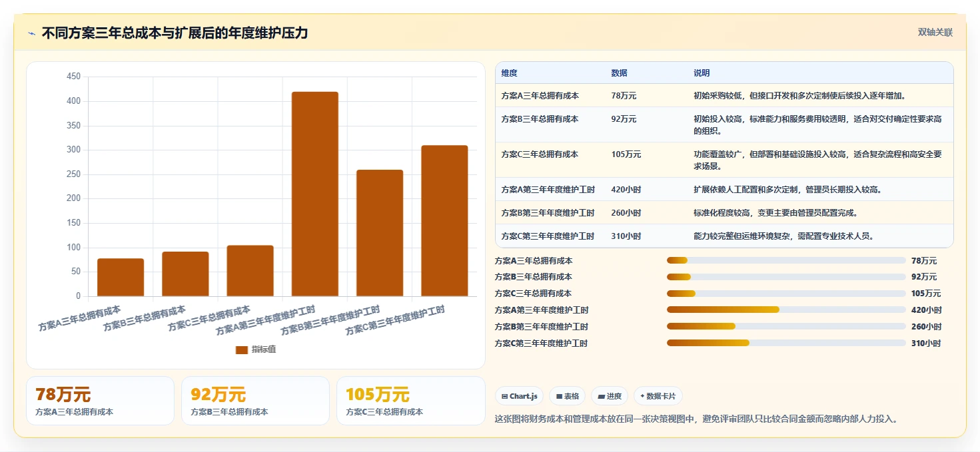The width and height of the screenshot is (980, 452).
Task: Click the 78万元 cell in the table
Action: point(624,95)
